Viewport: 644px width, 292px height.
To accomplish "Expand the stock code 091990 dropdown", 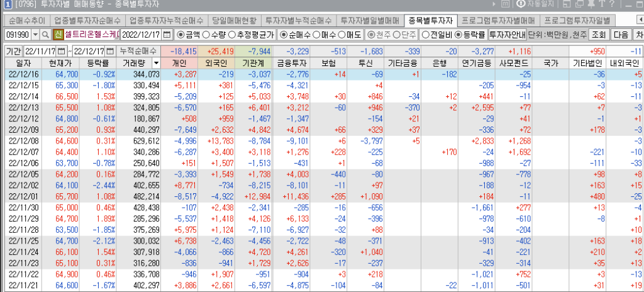I will click(x=35, y=34).
